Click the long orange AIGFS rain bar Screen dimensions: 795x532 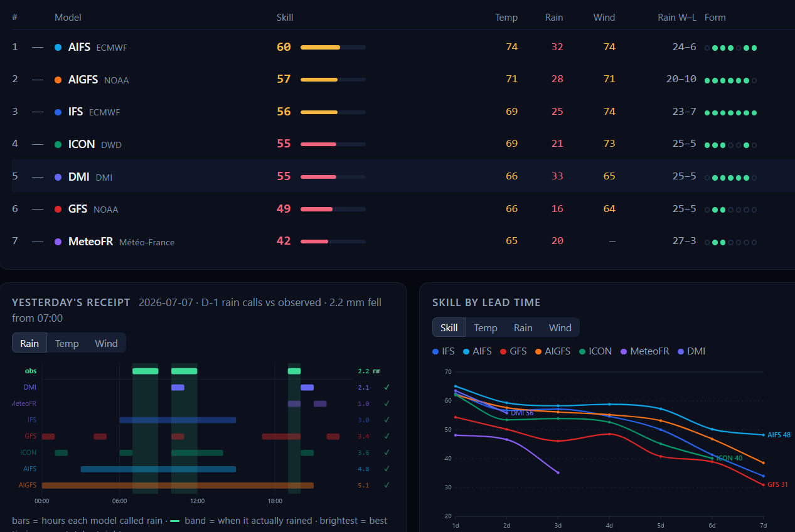[178, 485]
